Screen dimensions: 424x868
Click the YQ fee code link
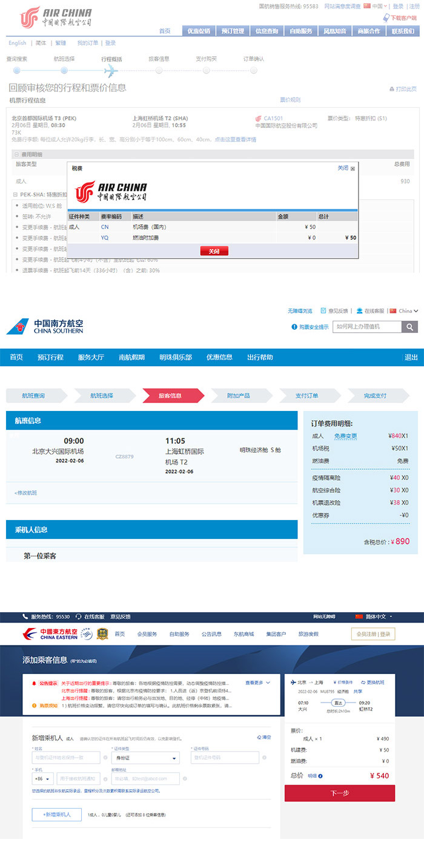[x=105, y=238]
